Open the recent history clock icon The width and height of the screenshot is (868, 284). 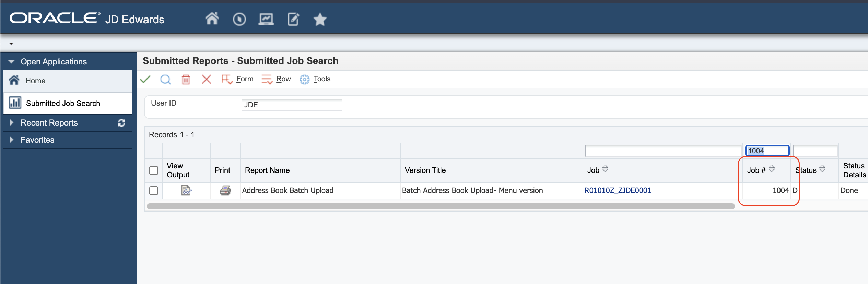[239, 19]
